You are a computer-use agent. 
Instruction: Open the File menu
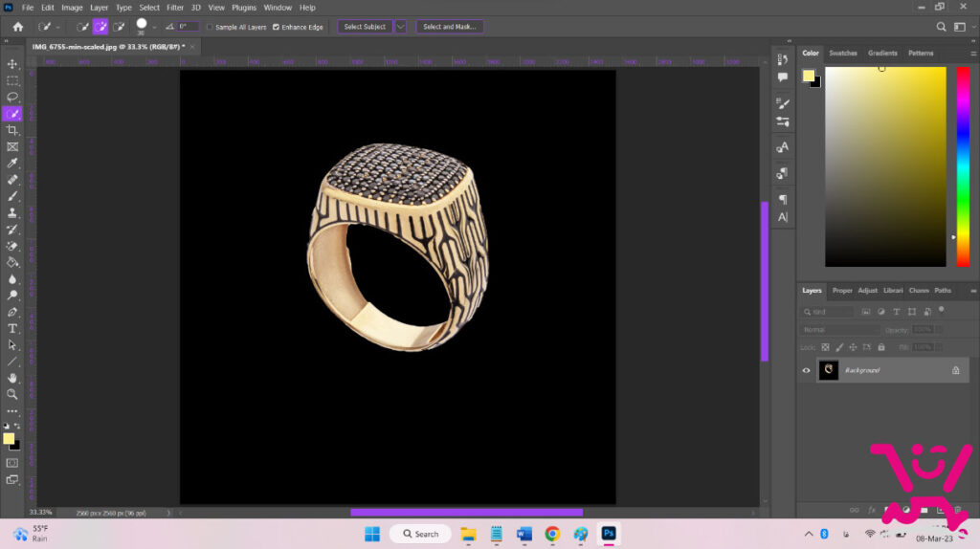(x=28, y=8)
